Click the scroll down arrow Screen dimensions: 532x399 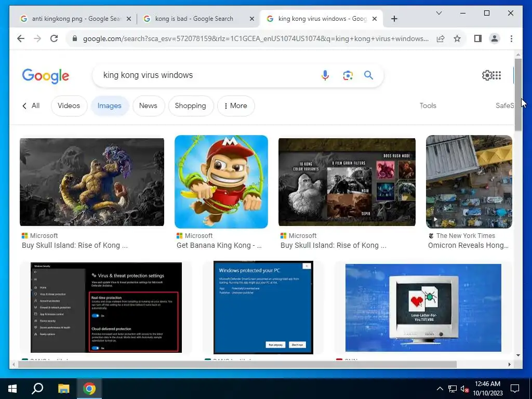518,355
